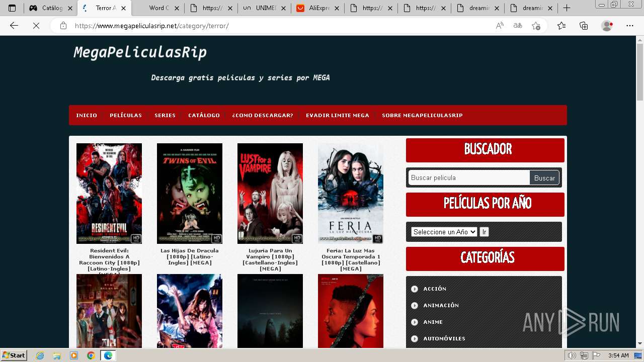Click the Ir button
644x362 pixels.
(x=484, y=232)
